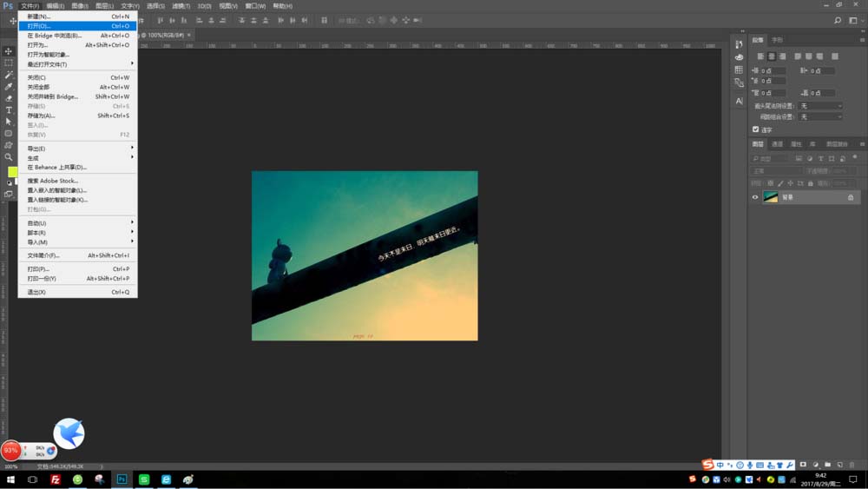Click the yellow-green foreground color swatch
Screen dimensions: 868x489
[x=11, y=172]
